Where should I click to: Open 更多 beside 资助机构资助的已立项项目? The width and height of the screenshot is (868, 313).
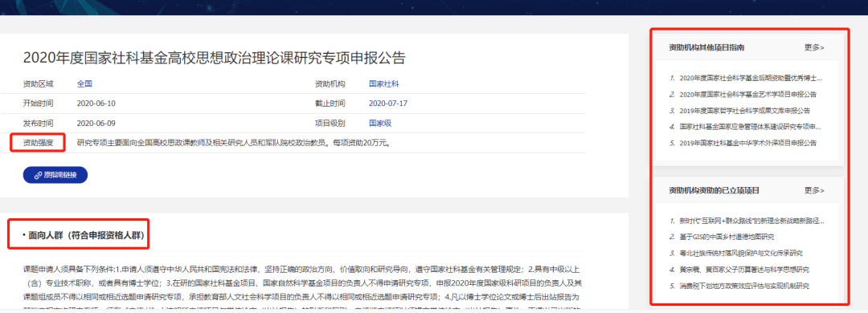click(813, 190)
